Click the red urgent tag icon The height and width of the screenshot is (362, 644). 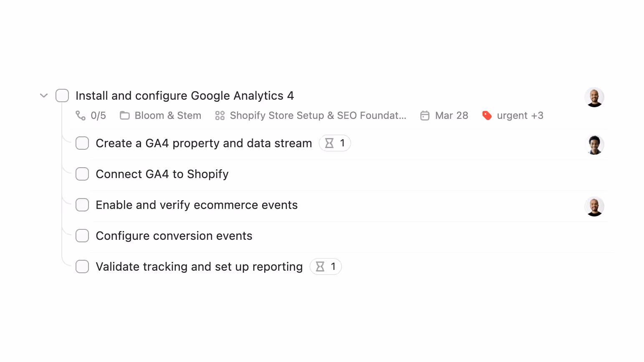coord(487,116)
